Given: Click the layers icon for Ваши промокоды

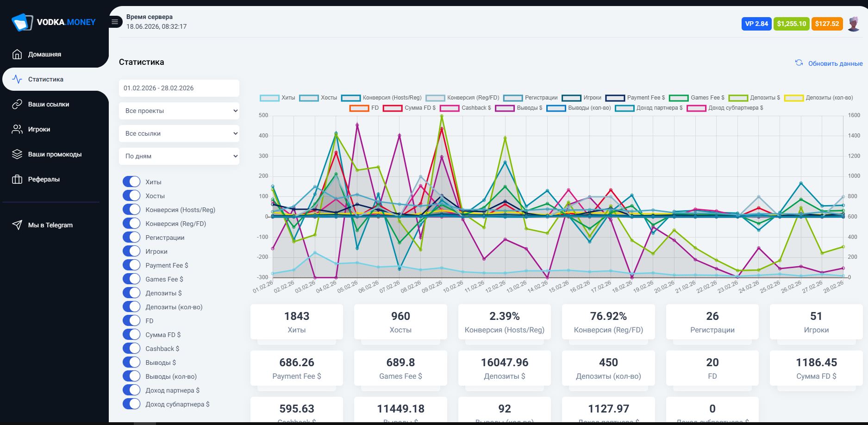Looking at the screenshot, I should (17, 154).
